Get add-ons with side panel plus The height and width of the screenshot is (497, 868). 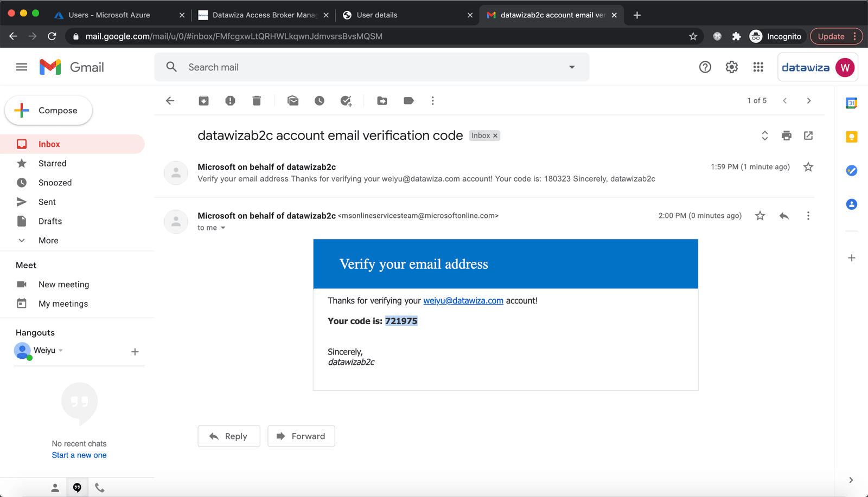pyautogui.click(x=852, y=258)
